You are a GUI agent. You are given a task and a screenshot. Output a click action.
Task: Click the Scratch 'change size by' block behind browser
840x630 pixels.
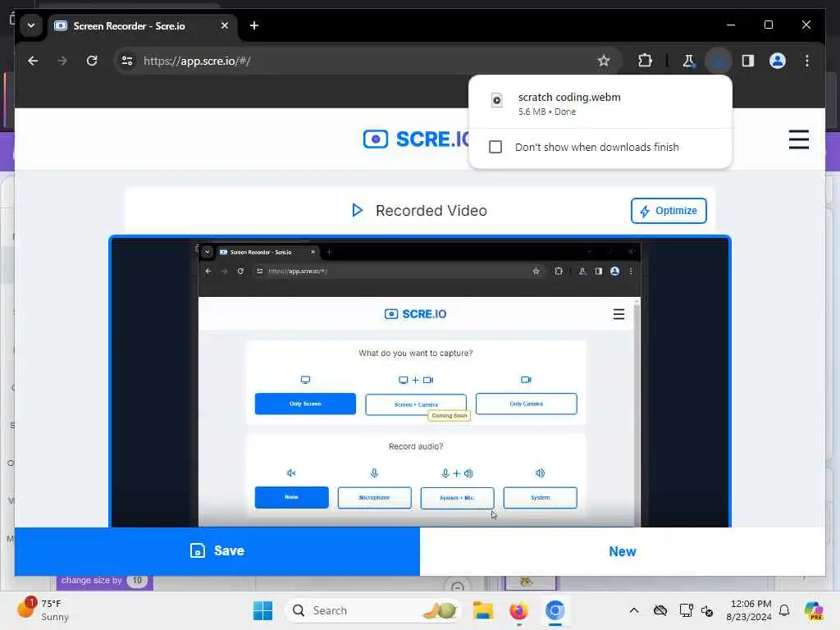click(104, 582)
